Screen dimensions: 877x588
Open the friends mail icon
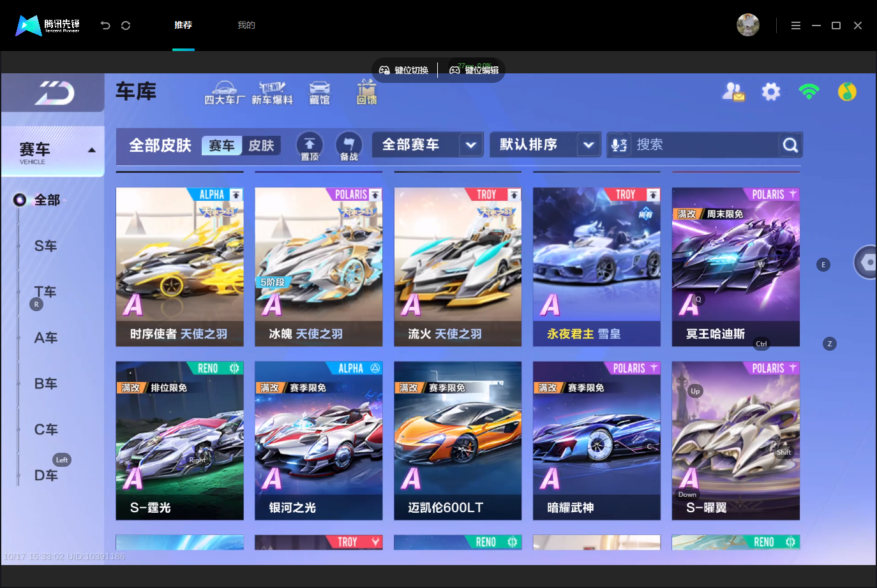tap(733, 92)
